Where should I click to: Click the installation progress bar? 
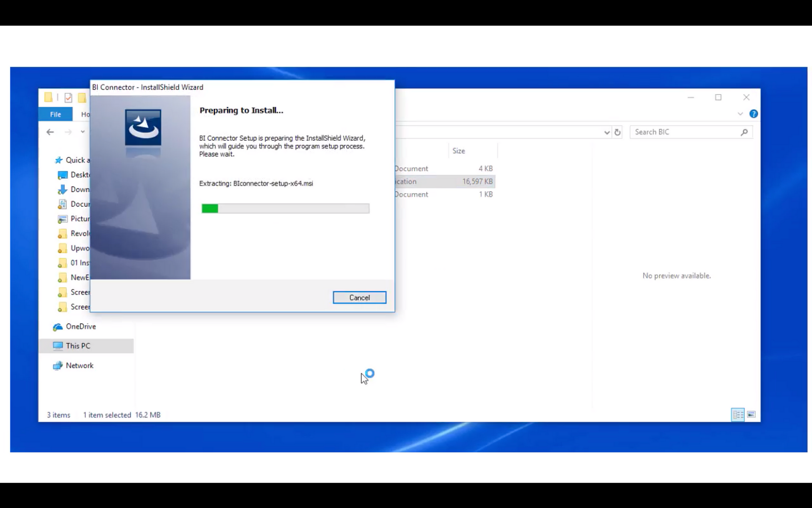click(285, 208)
